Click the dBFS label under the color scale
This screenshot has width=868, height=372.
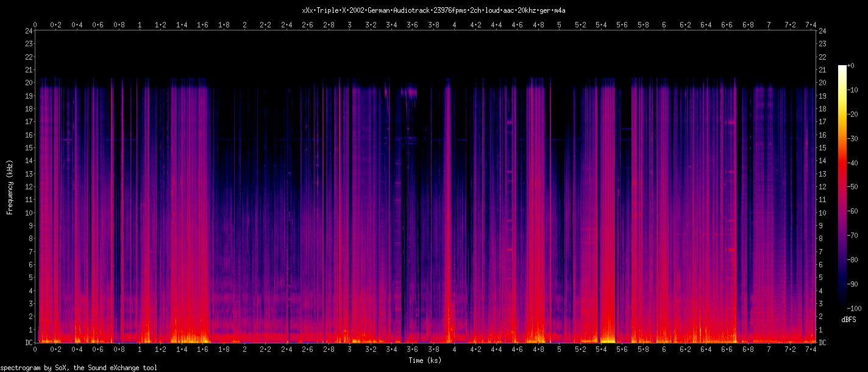(848, 320)
